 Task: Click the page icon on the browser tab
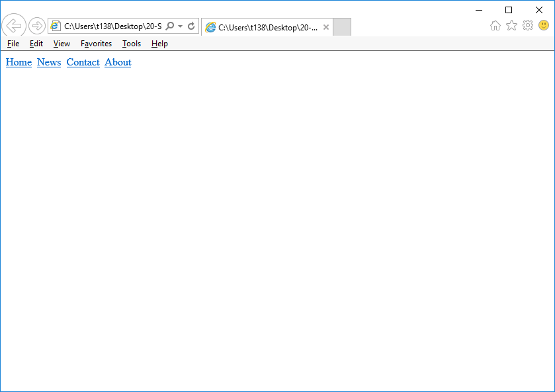tap(210, 27)
